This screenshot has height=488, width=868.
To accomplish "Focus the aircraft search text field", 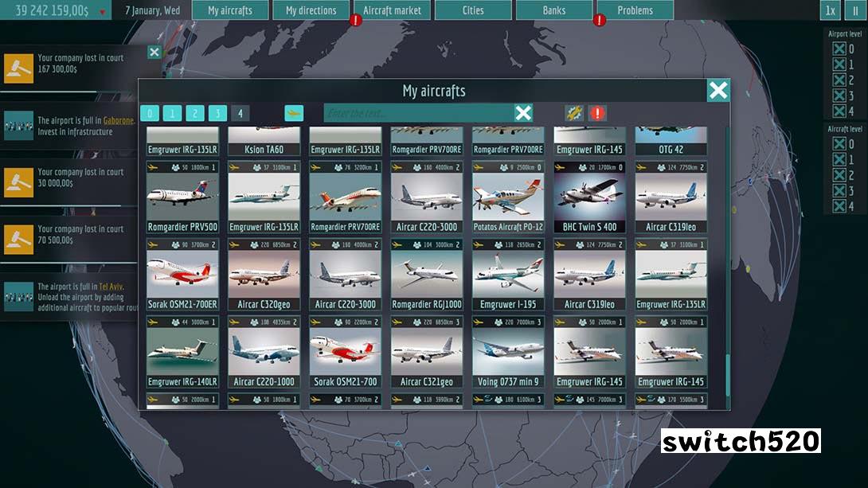I will (419, 113).
